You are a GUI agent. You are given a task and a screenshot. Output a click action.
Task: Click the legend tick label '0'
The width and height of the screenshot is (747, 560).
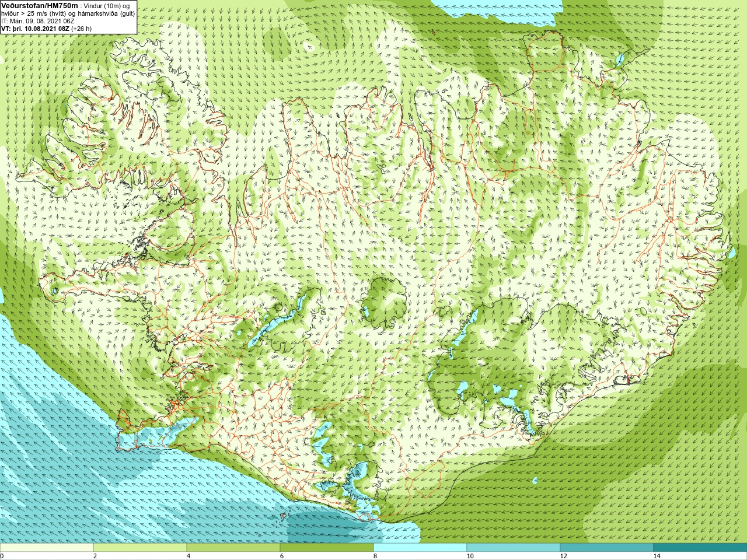pyautogui.click(x=2, y=556)
